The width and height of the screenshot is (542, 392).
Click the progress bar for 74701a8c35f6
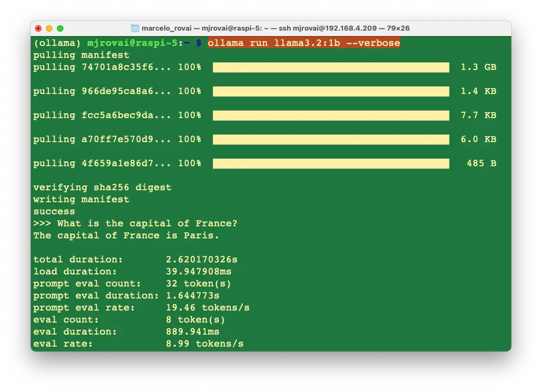click(x=330, y=67)
